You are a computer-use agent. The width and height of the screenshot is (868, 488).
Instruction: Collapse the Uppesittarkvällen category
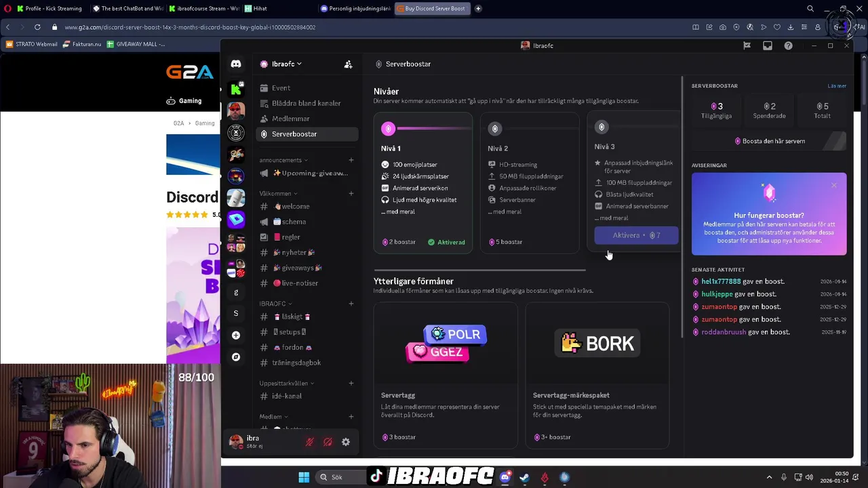[x=287, y=383]
